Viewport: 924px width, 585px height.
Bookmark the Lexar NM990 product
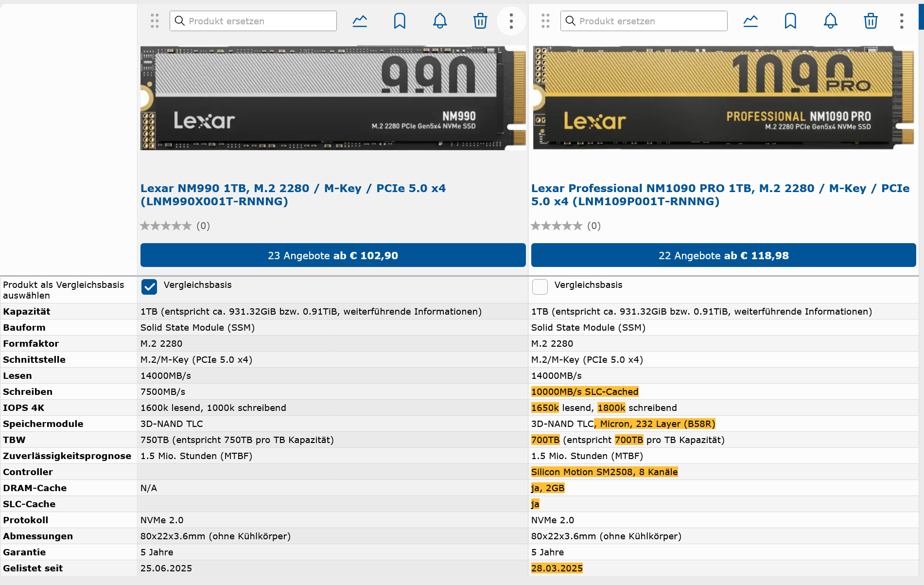point(400,21)
